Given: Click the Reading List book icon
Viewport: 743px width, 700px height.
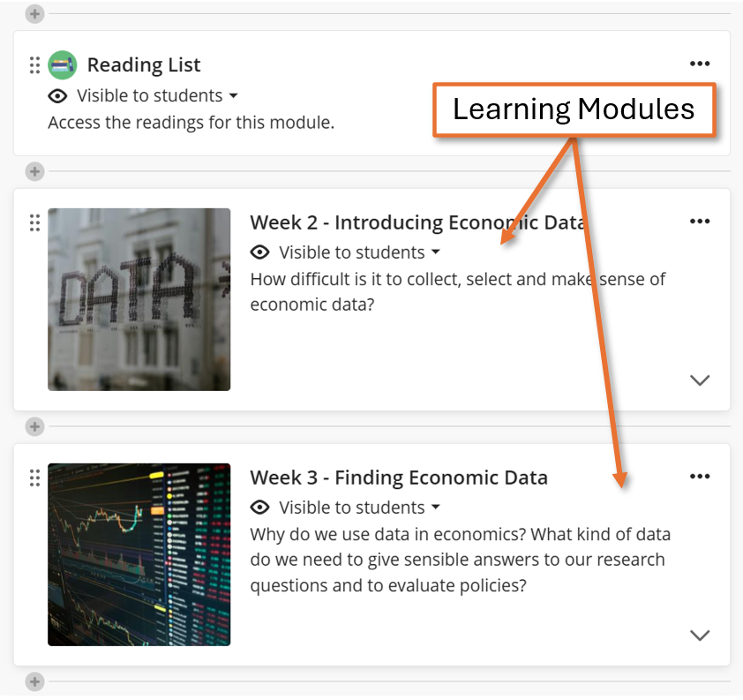Looking at the screenshot, I should (62, 64).
